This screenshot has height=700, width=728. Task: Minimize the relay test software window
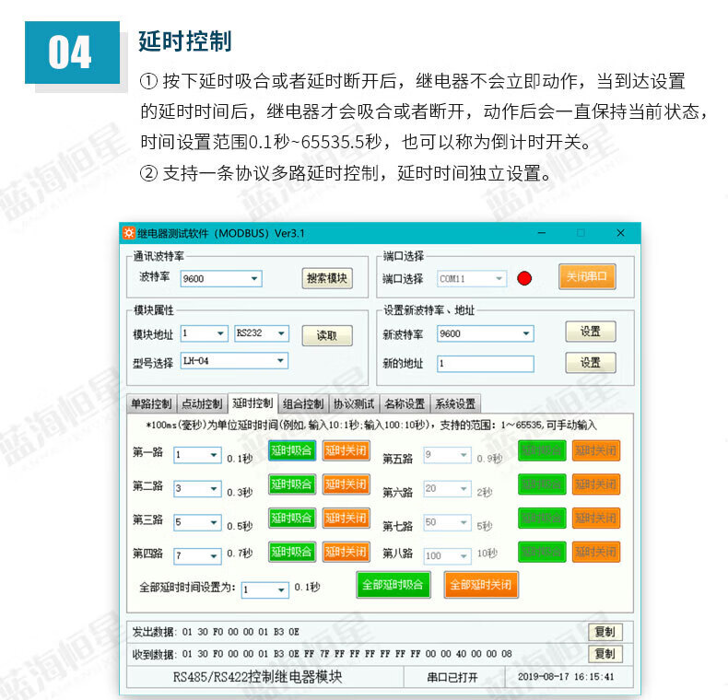pos(542,233)
